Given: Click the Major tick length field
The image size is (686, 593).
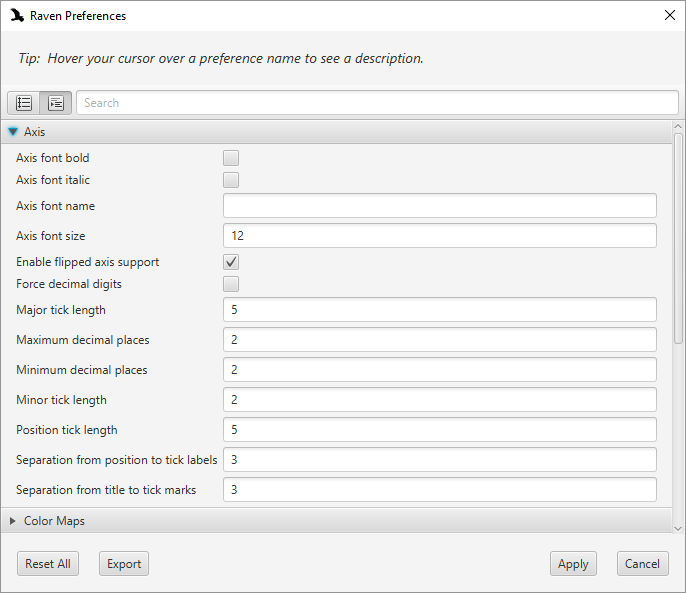Looking at the screenshot, I should point(440,310).
